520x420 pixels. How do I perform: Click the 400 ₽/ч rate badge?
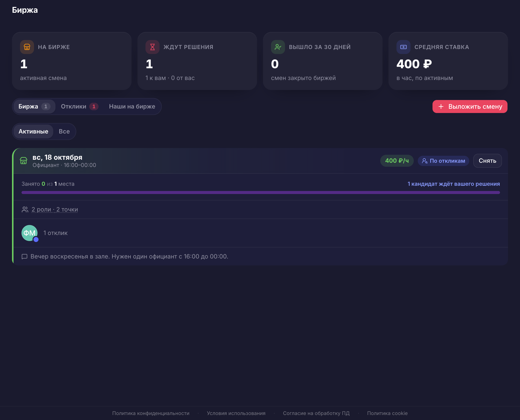[x=397, y=161]
